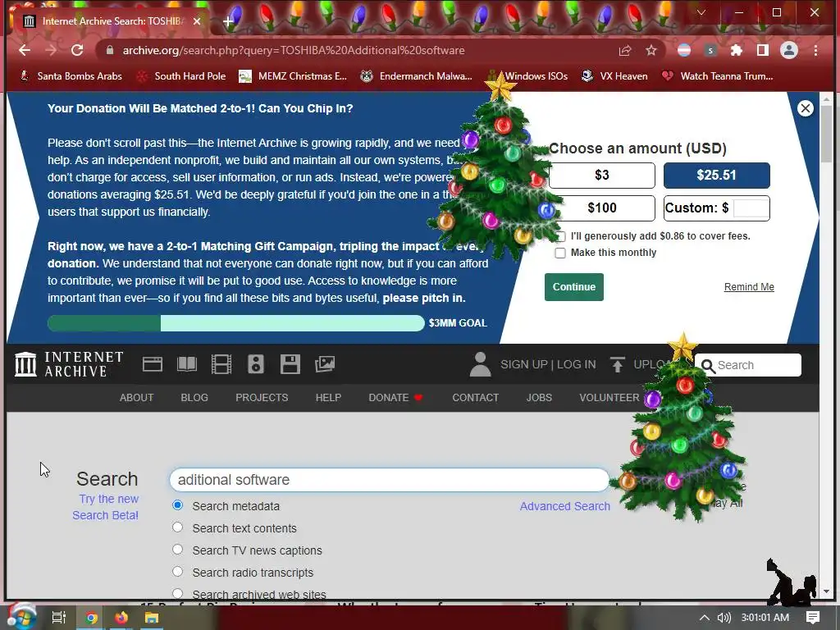Screen dimensions: 840x630
Task: Select Search metadata radio option
Action: [177, 505]
